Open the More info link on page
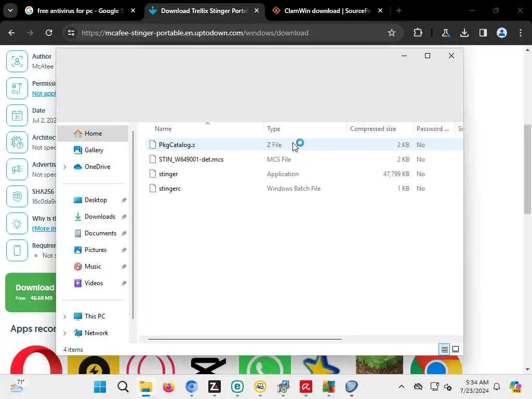532x399 pixels. coord(44,229)
